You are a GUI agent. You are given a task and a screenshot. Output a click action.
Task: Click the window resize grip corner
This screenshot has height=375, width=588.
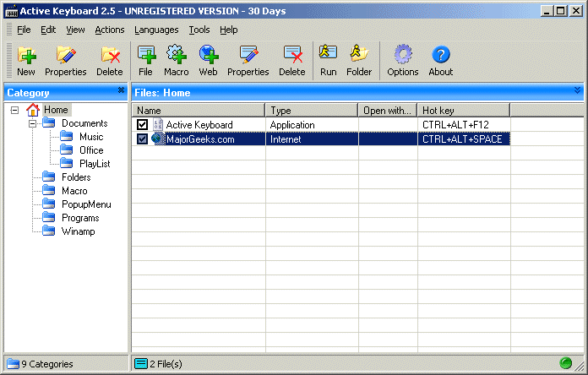(x=580, y=366)
